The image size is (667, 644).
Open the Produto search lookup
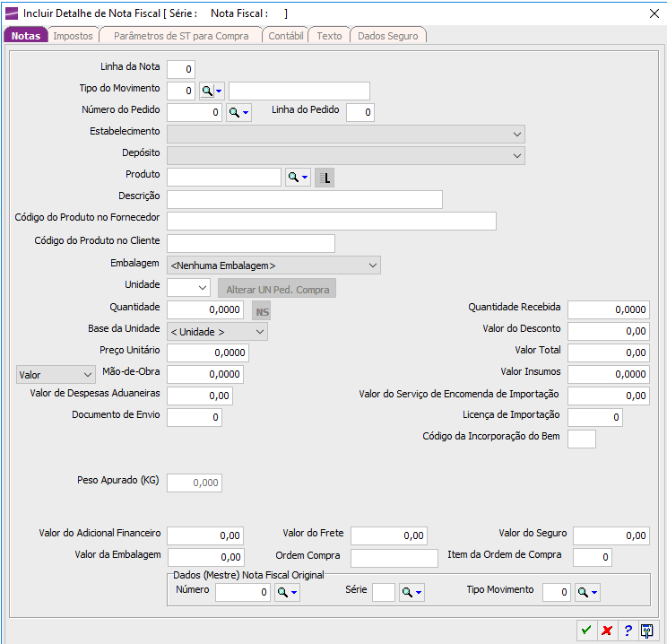[x=299, y=177]
